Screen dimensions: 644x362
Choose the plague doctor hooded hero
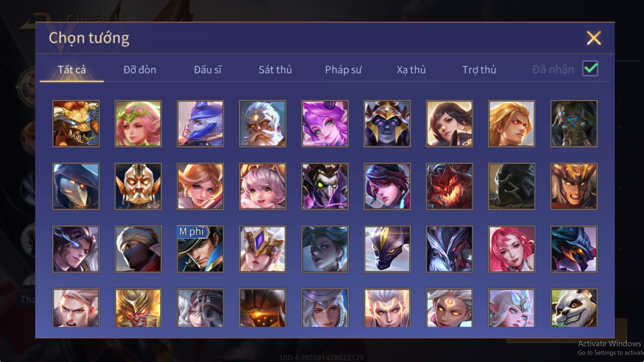pos(76,186)
